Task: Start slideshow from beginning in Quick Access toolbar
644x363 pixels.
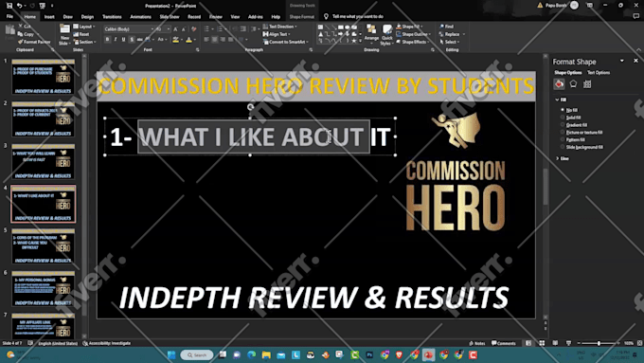Action: [42, 6]
